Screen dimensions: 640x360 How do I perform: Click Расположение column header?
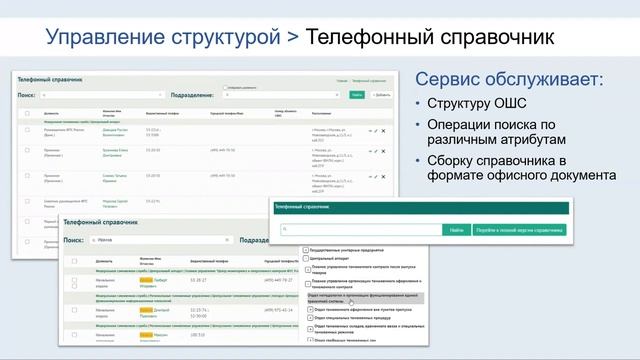[321, 113]
